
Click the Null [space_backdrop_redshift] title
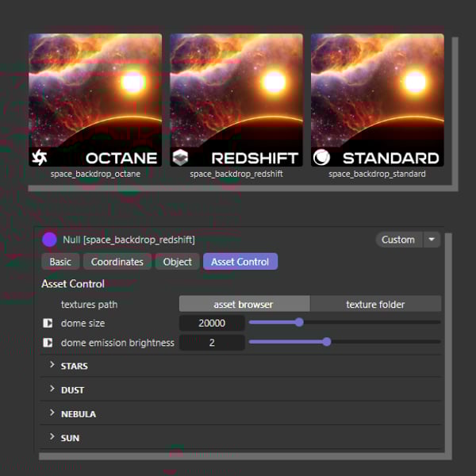tap(129, 240)
